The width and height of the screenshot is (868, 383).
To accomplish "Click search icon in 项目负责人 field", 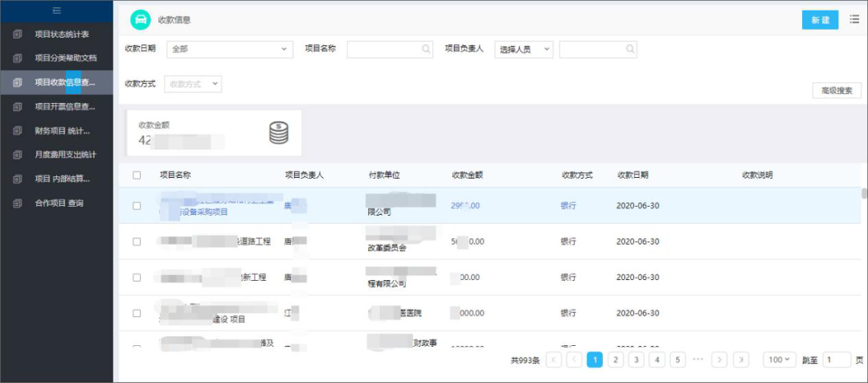I will pyautogui.click(x=630, y=49).
